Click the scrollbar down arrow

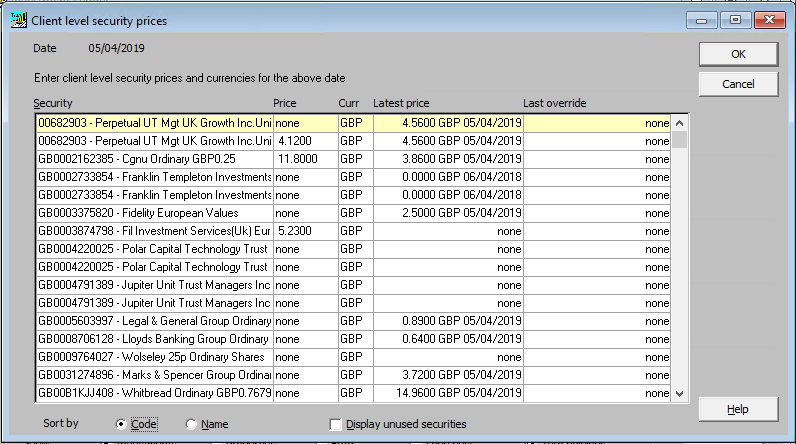click(680, 393)
